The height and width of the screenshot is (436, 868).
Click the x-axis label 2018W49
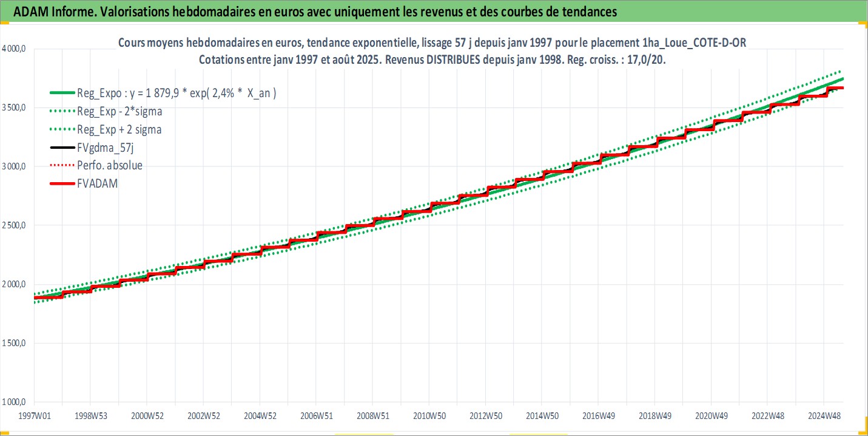tap(654, 416)
